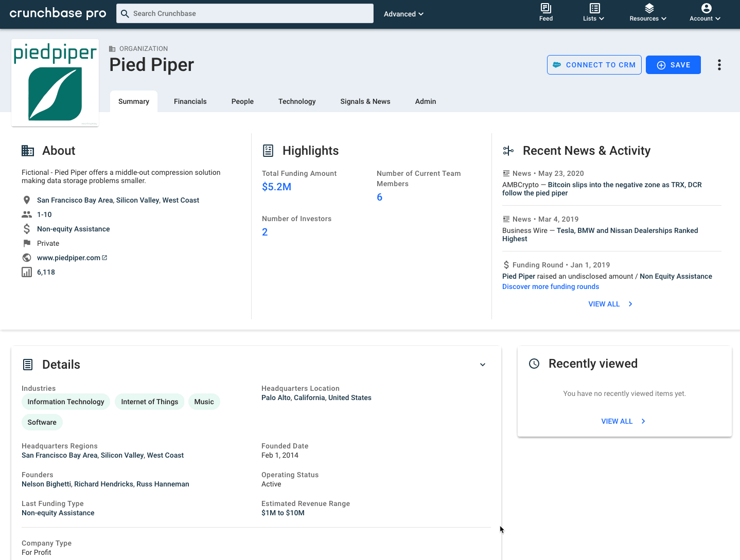Click the 6,118 rank value
The image size is (740, 560).
point(46,272)
